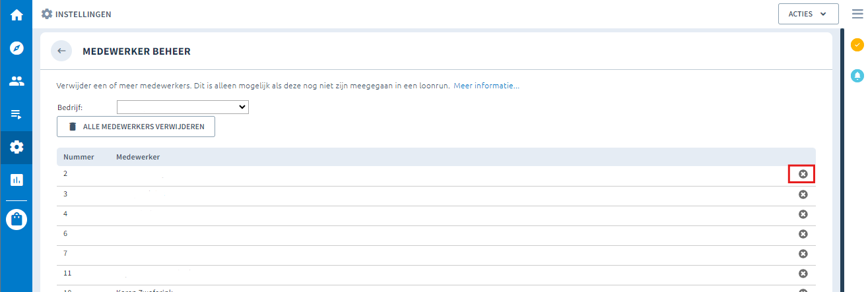The image size is (868, 292).
Task: Remove employee number 2
Action: tap(803, 174)
